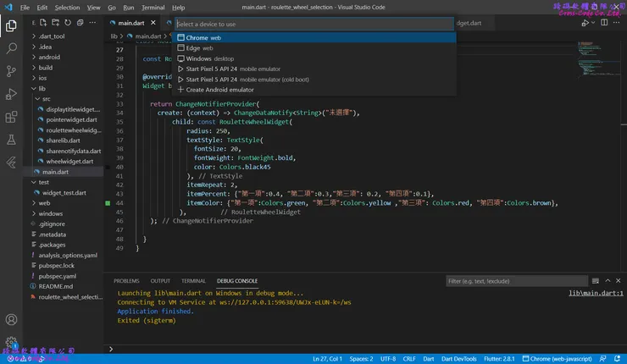627x364 pixels.
Task: Expand the android folder
Action: click(49, 58)
